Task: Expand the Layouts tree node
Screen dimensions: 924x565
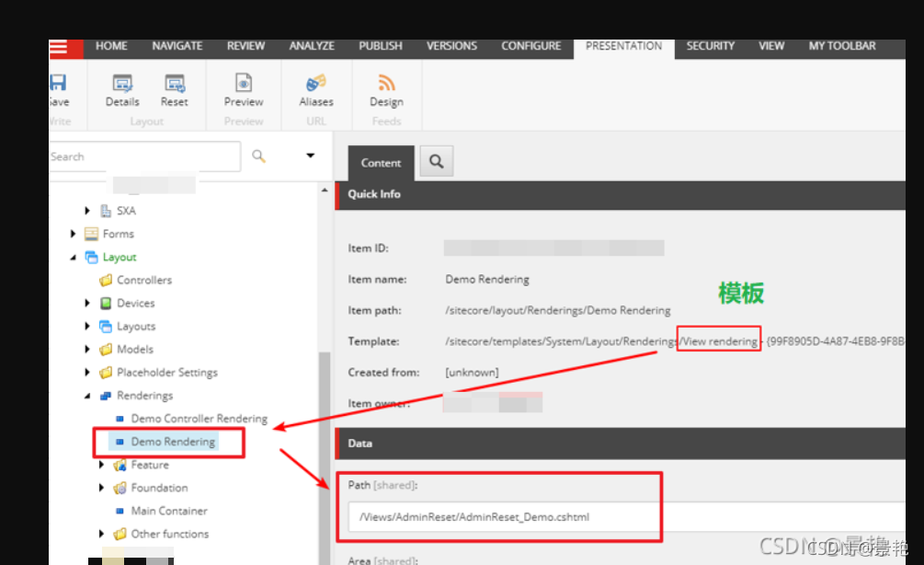Action: (87, 326)
